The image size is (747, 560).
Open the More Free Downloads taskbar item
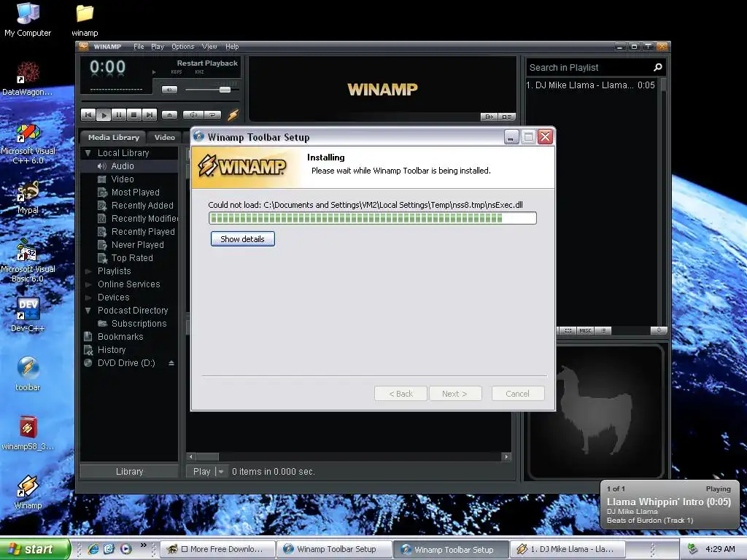(218, 549)
